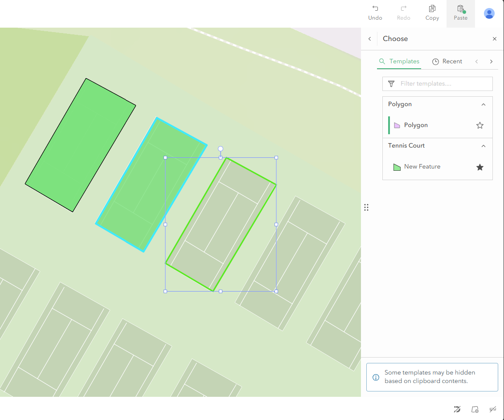Close the Choose panel

[494, 39]
